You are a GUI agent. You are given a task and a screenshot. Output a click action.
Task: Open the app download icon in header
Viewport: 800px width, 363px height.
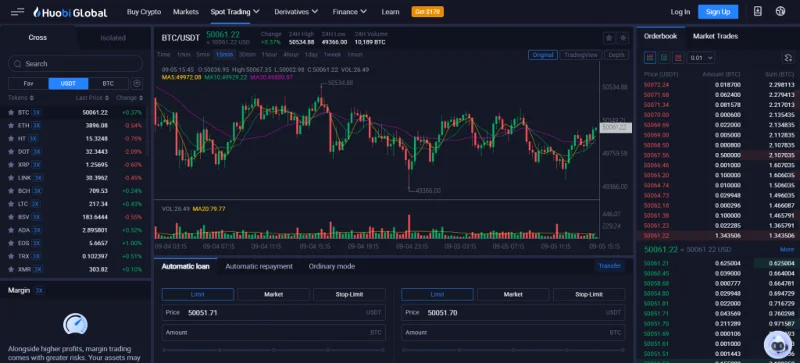pyautogui.click(x=758, y=11)
